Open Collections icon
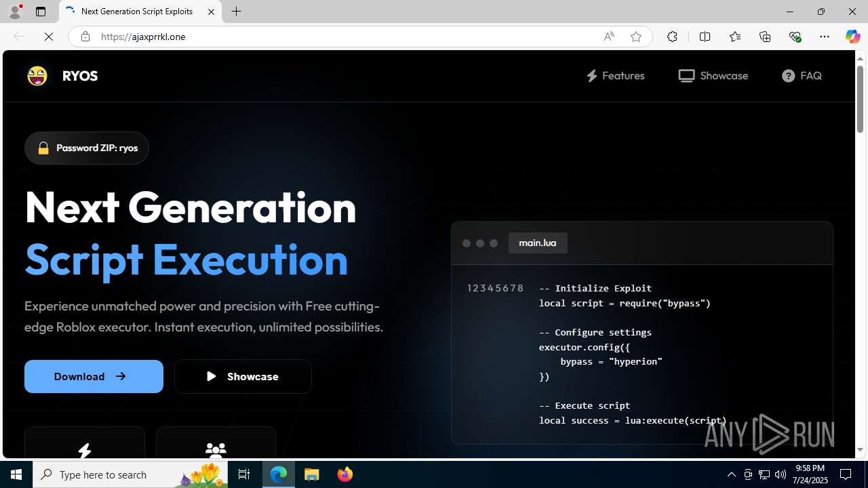This screenshot has height=488, width=868. click(765, 37)
